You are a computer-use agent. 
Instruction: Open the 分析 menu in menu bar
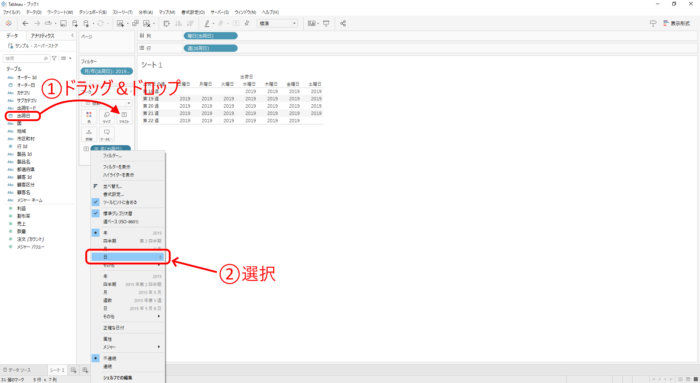[x=146, y=12]
